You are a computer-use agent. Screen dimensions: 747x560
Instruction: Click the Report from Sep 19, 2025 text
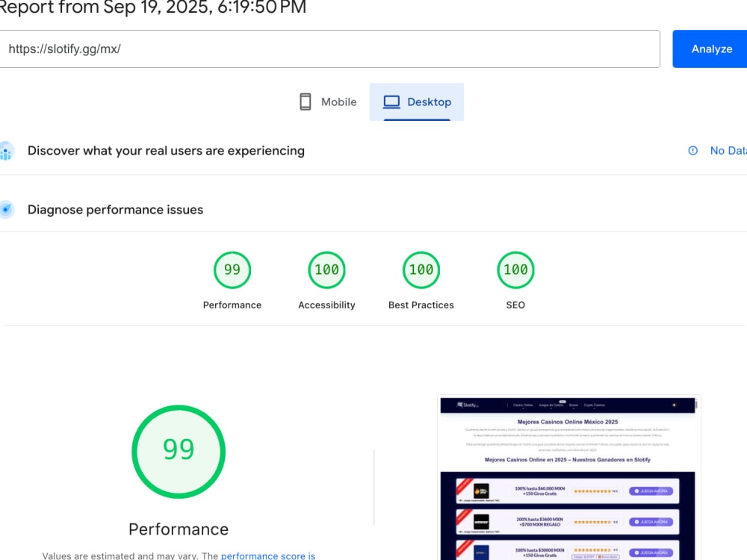pyautogui.click(x=152, y=7)
